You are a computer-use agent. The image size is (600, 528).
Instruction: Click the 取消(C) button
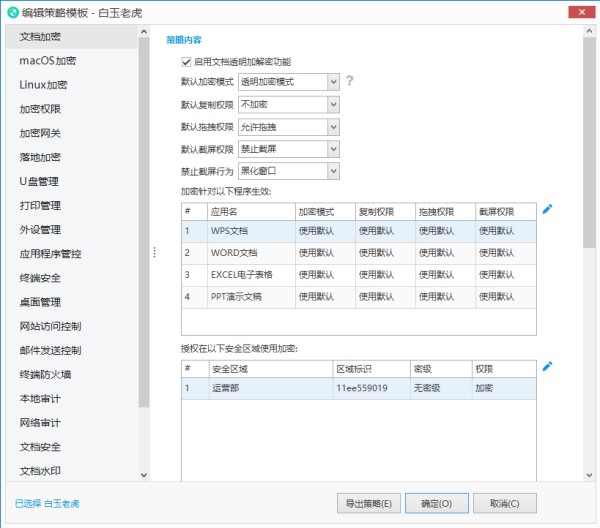505,503
